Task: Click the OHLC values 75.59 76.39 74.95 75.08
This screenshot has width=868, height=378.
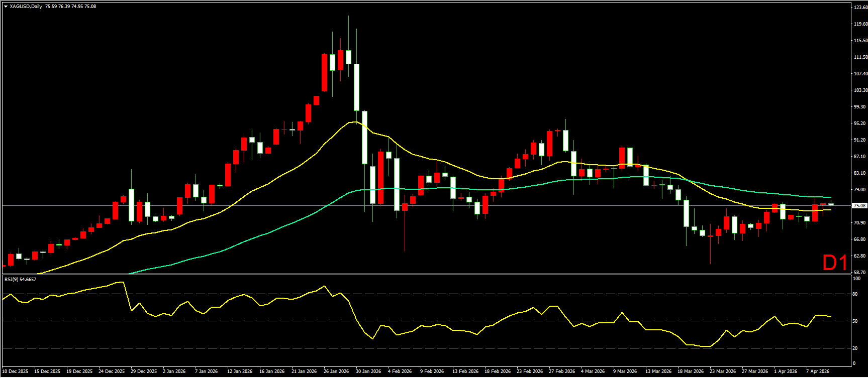Action: 70,7
